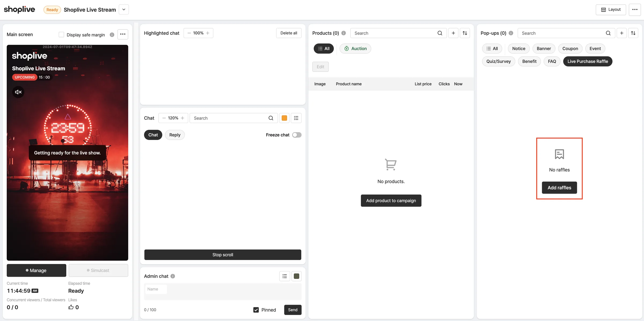The image size is (644, 321).
Task: Click the Pop-ups info icon
Action: tap(511, 33)
